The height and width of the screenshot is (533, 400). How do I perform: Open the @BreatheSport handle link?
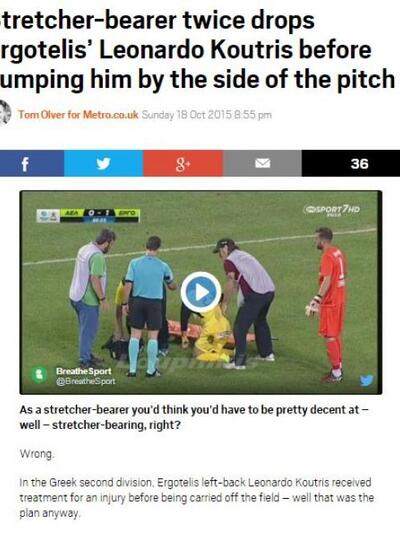(86, 381)
